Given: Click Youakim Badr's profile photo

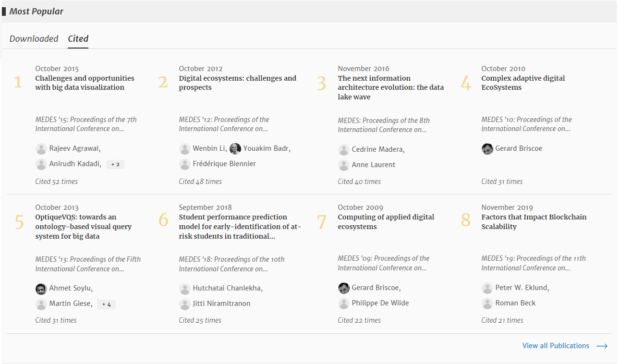Looking at the screenshot, I should coord(235,149).
